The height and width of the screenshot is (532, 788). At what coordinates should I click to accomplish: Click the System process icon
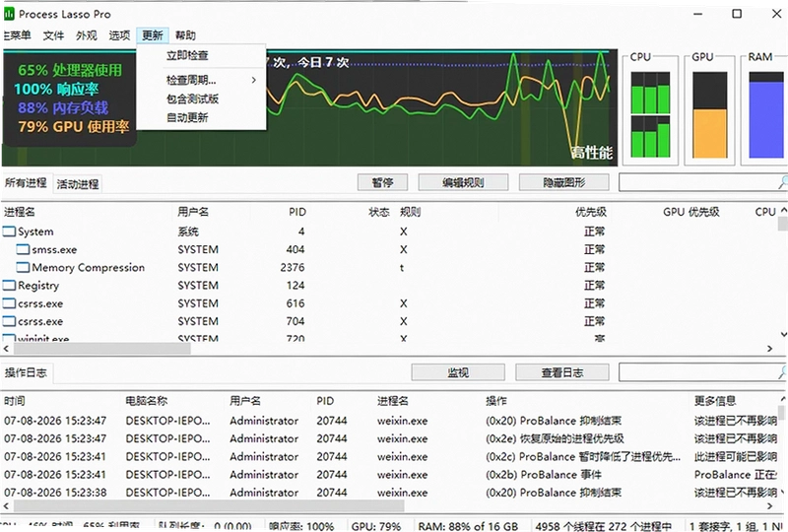tap(9, 232)
